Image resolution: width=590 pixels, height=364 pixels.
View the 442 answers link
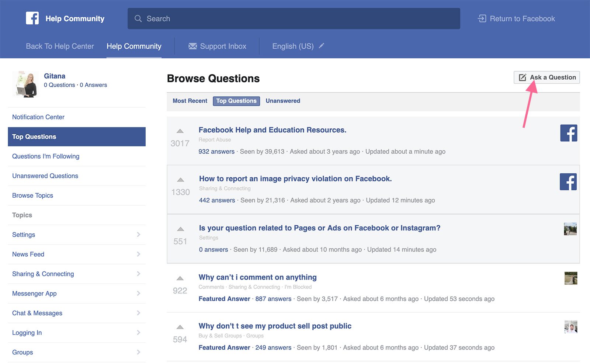[x=217, y=200]
